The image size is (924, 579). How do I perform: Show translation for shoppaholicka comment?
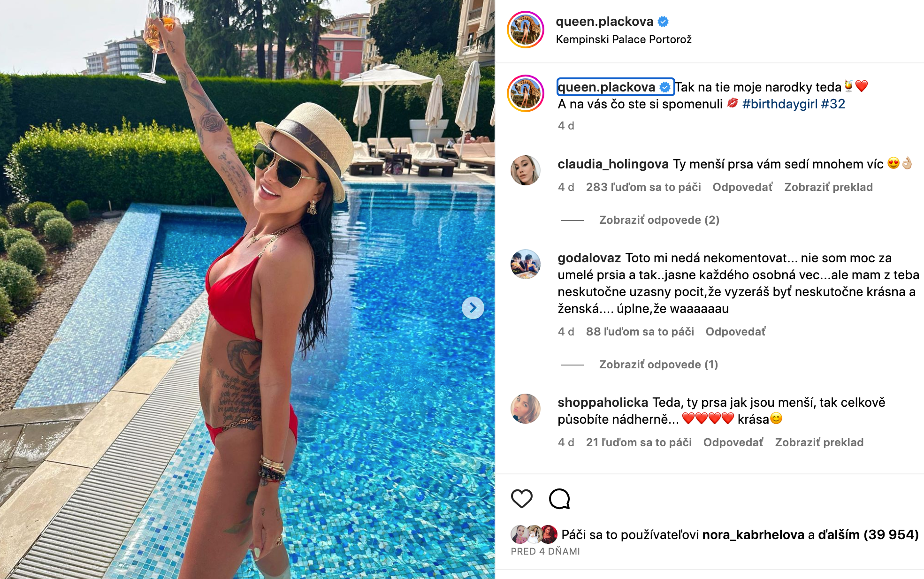[x=819, y=442]
